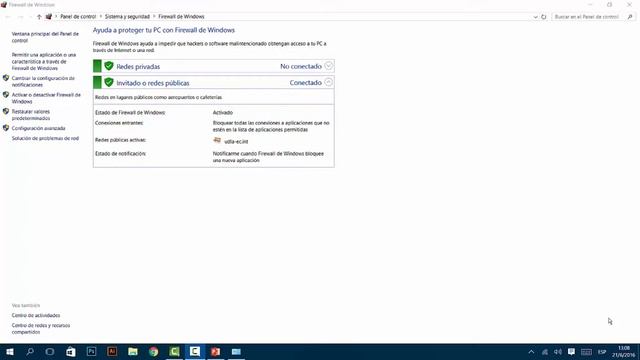Open the touch keyboard tray icon
Viewport: 640px width, 360px height.
point(587,352)
